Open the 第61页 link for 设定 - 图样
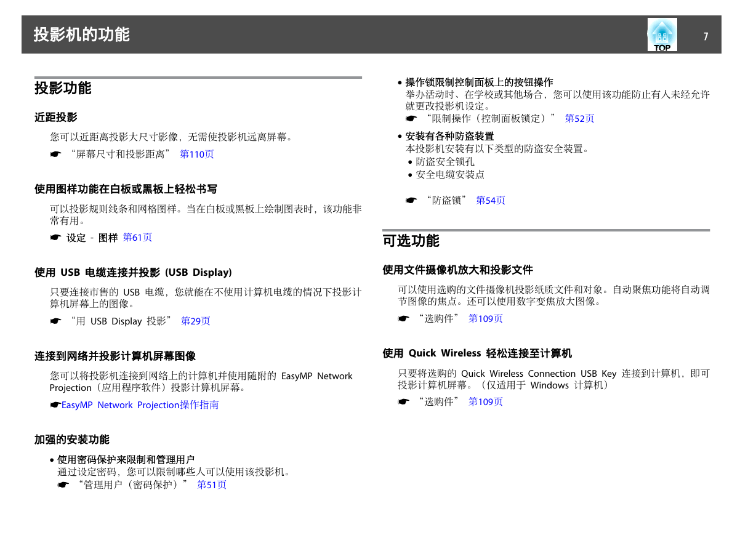The image size is (756, 535). (x=138, y=237)
